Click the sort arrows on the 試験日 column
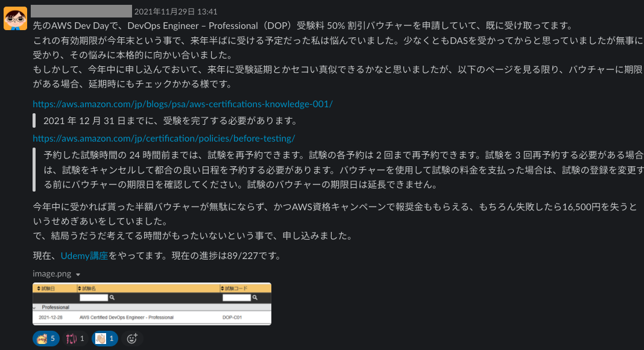Viewport: 644px width, 350px height. (x=39, y=287)
